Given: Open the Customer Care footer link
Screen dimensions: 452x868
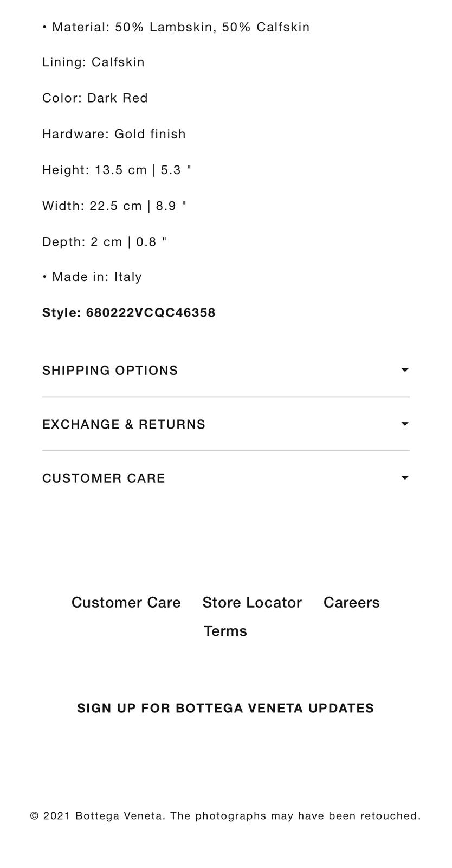Looking at the screenshot, I should 126,603.
